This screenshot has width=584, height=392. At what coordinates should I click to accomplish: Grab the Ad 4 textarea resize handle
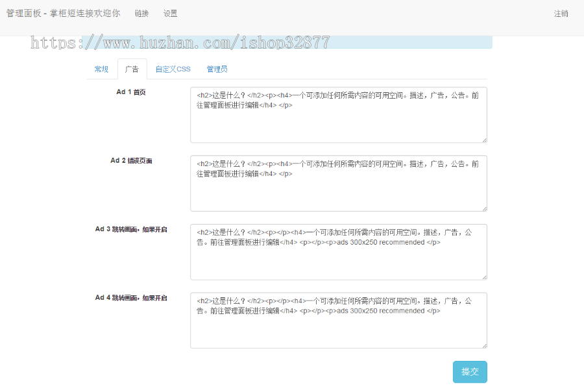coord(485,346)
